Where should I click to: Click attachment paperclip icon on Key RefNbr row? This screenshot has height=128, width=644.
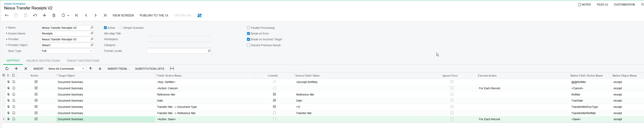pos(8,82)
